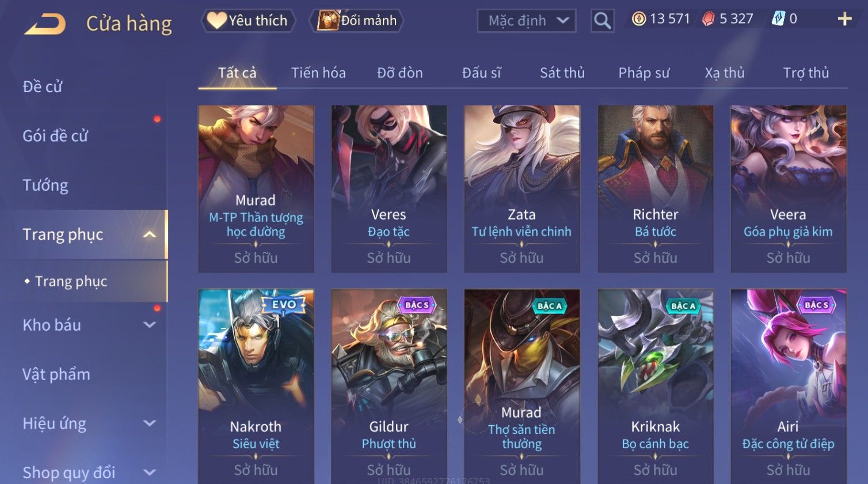This screenshot has height=484, width=868.
Task: Switch to the Tiến hóa tab
Action: click(318, 73)
